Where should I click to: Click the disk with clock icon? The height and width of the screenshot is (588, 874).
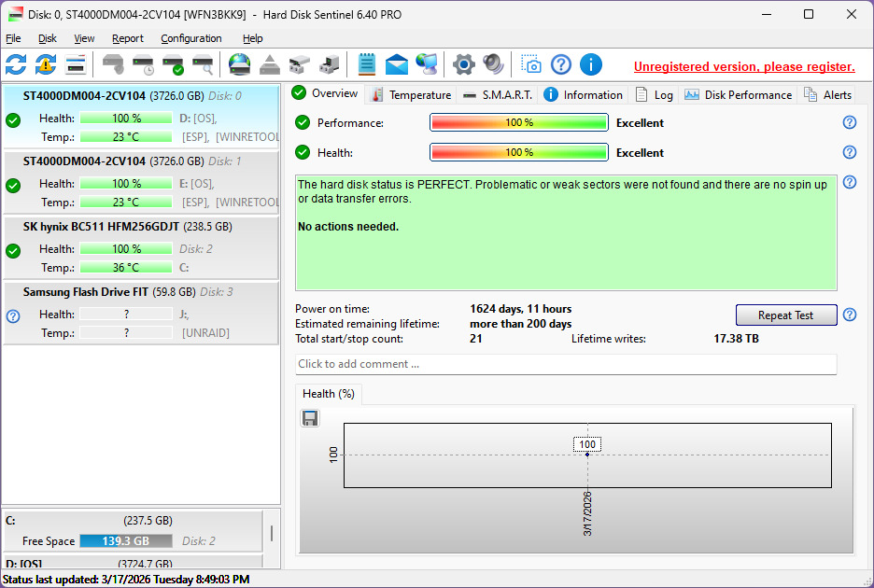pyautogui.click(x=143, y=64)
